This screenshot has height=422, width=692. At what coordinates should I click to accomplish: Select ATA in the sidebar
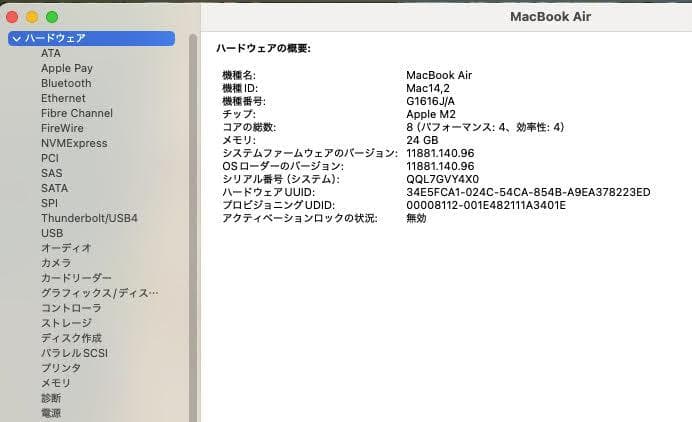pyautogui.click(x=51, y=53)
